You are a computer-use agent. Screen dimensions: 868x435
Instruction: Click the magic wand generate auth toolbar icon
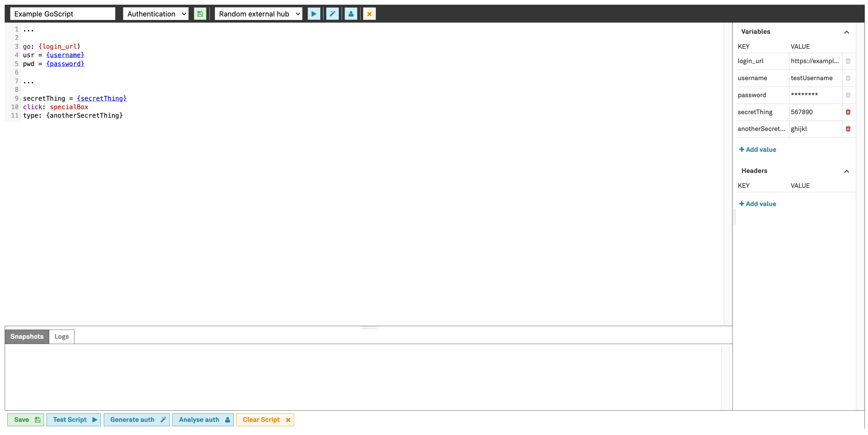(332, 14)
